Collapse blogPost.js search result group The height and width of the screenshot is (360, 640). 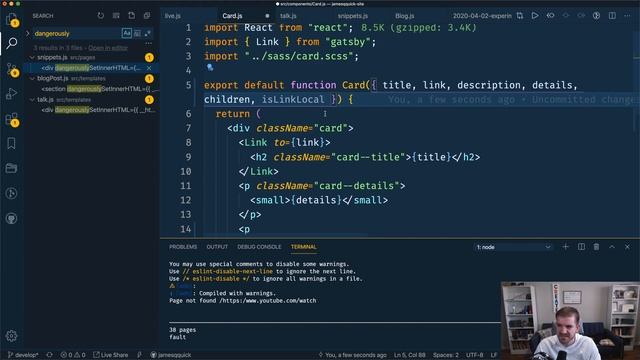click(32, 78)
